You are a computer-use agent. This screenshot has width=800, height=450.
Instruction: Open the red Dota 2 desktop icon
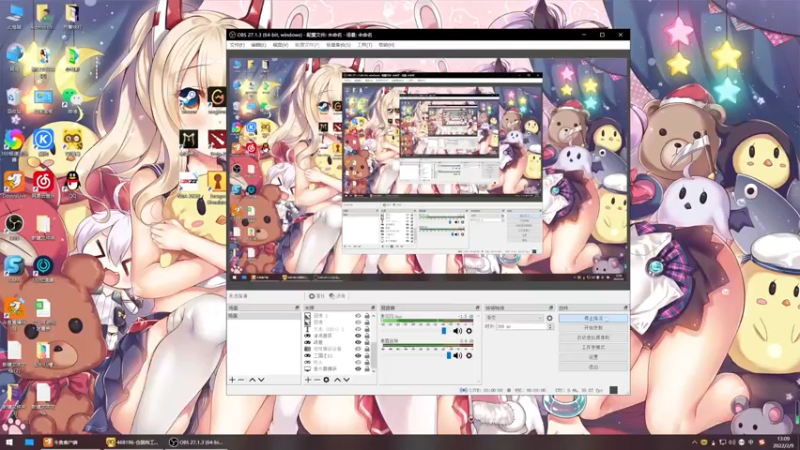pyautogui.click(x=217, y=142)
